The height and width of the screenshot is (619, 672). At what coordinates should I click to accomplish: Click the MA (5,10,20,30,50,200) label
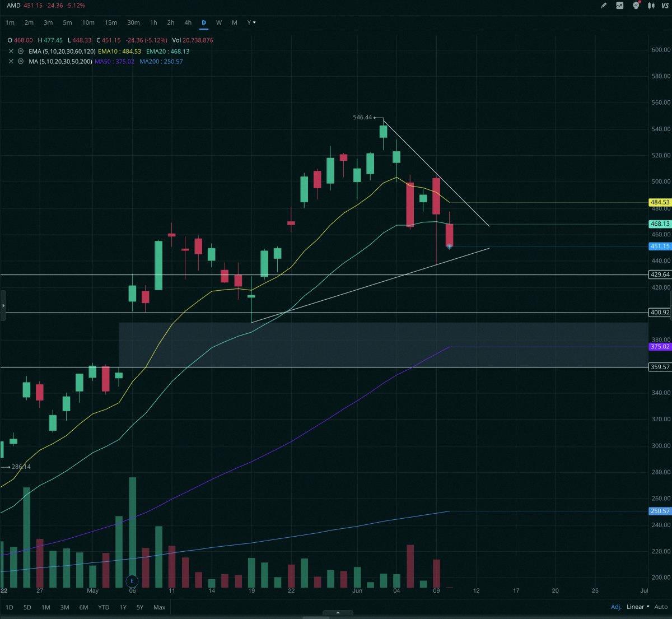click(x=60, y=61)
